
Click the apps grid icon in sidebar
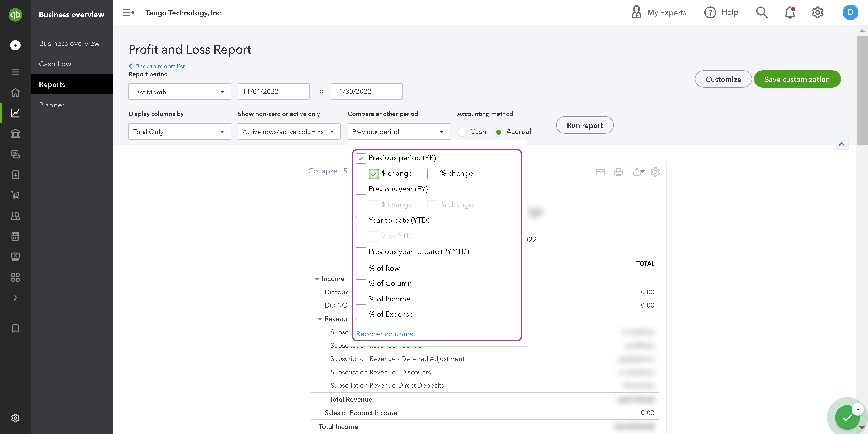(x=15, y=277)
